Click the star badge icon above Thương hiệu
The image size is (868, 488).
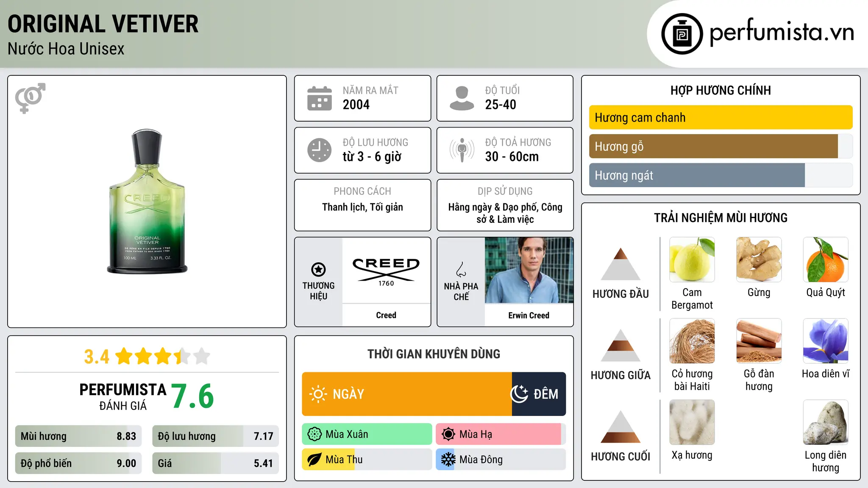pos(318,269)
